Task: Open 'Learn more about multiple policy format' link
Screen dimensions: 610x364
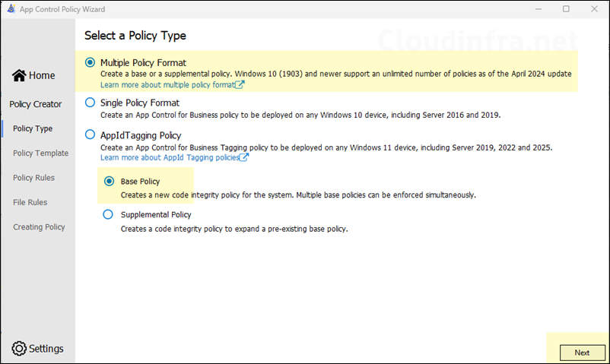Action: (167, 85)
